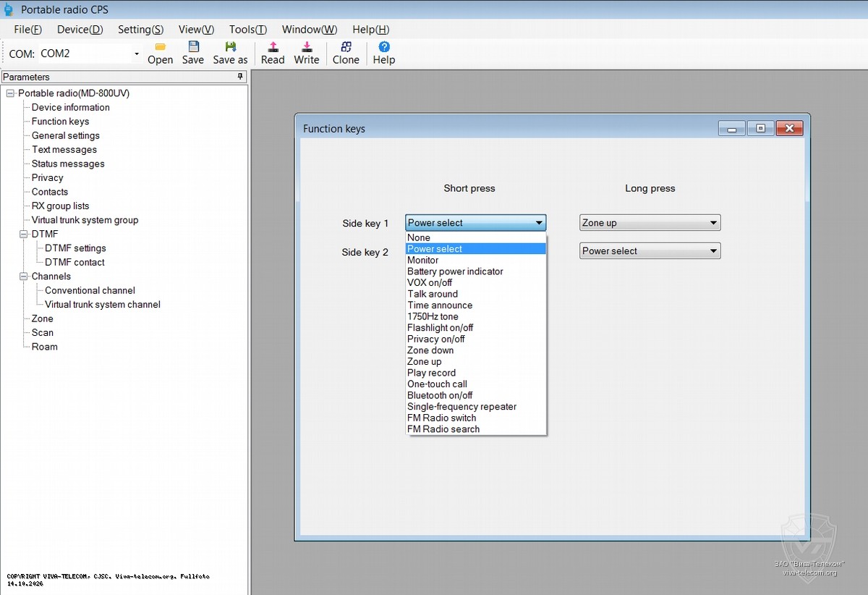Image resolution: width=868 pixels, height=595 pixels.
Task: Select Single-frequency repeater option
Action: click(476, 407)
